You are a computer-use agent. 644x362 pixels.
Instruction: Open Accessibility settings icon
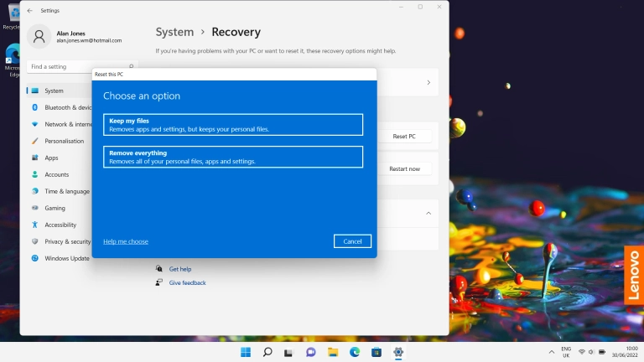click(x=35, y=225)
